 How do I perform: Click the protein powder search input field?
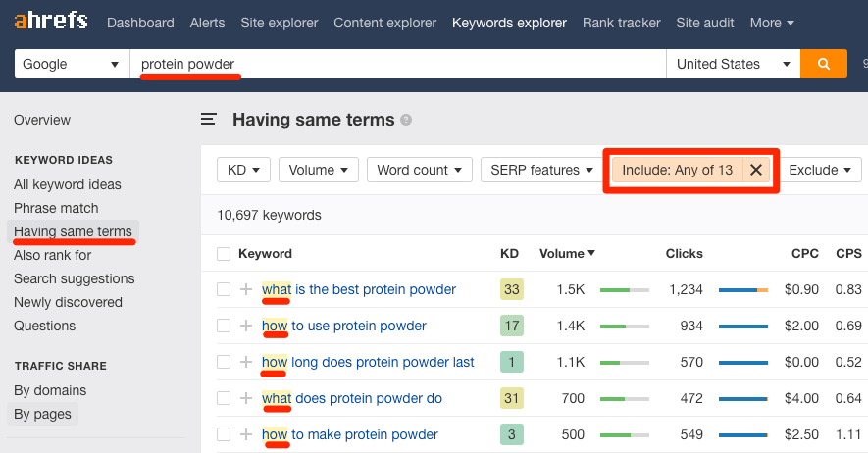398,64
